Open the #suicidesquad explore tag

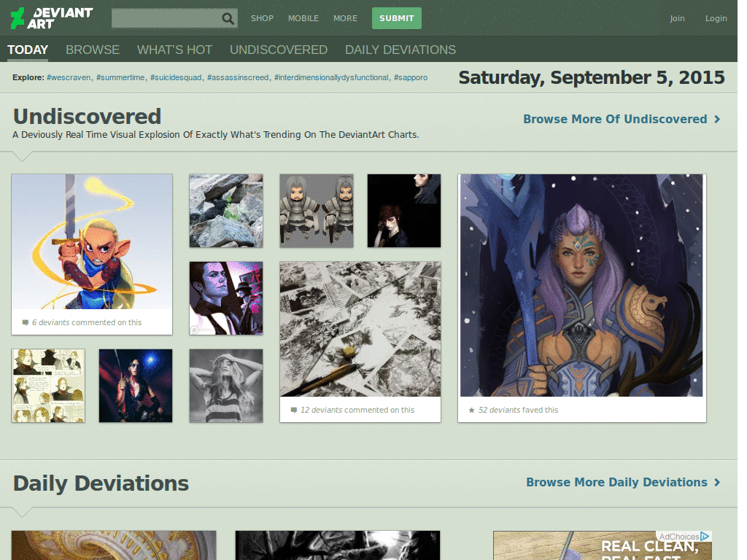[176, 77]
